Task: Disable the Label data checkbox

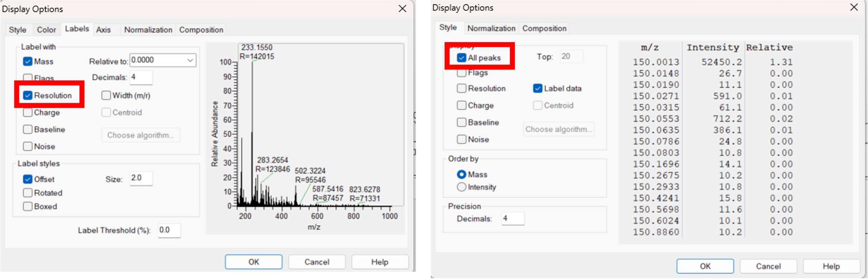Action: pyautogui.click(x=537, y=88)
